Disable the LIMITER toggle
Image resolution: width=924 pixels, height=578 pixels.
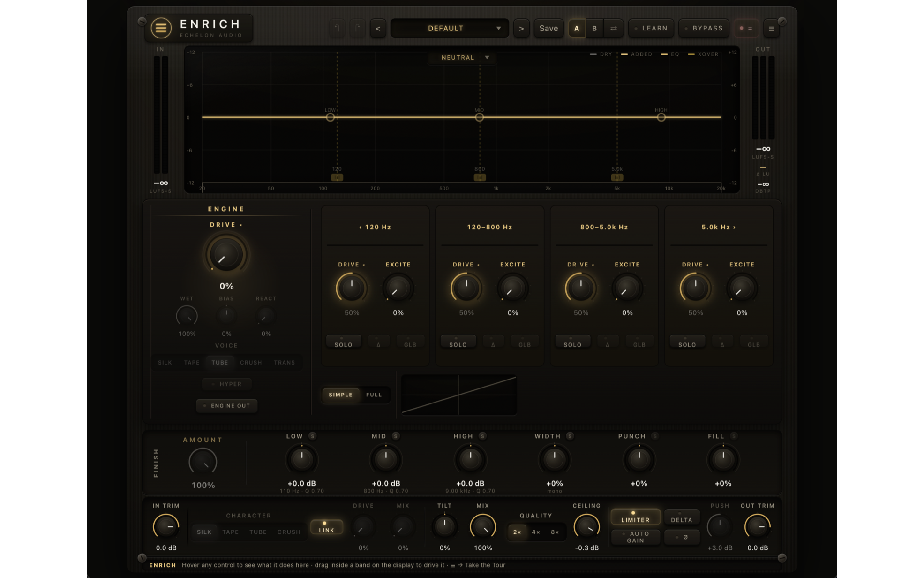tap(635, 517)
